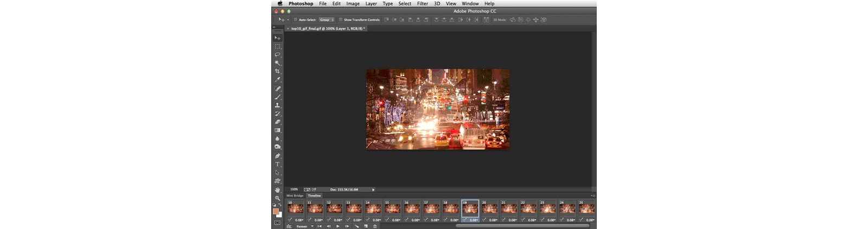Viewport: 868px width, 229px height.
Task: Select the Lasso tool
Action: (277, 55)
